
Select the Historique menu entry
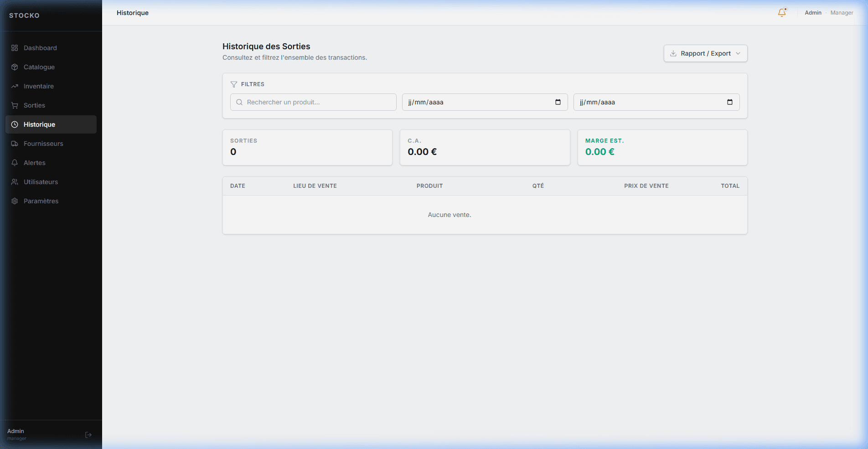coord(51,124)
